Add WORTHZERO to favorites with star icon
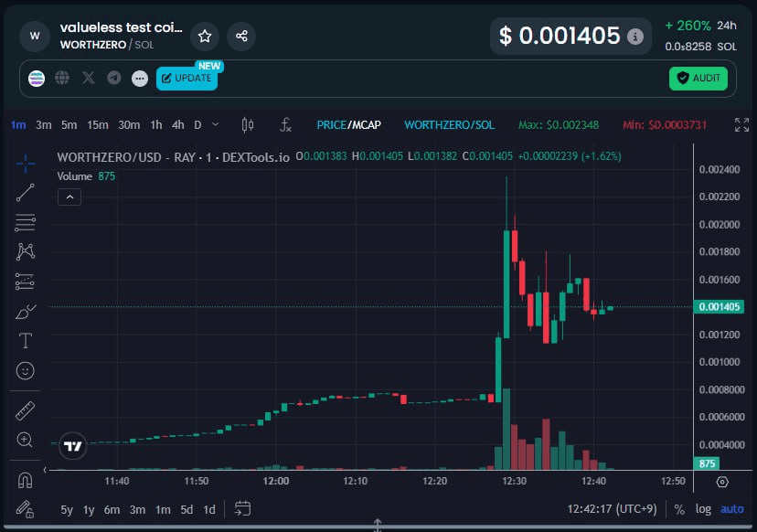Viewport: 757px width, 532px height. [x=205, y=37]
